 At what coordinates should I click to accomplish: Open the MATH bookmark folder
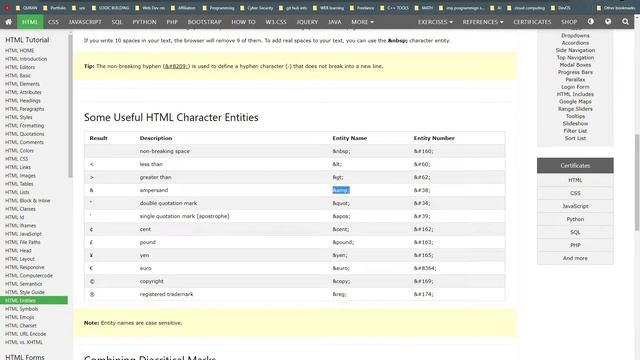[424, 8]
